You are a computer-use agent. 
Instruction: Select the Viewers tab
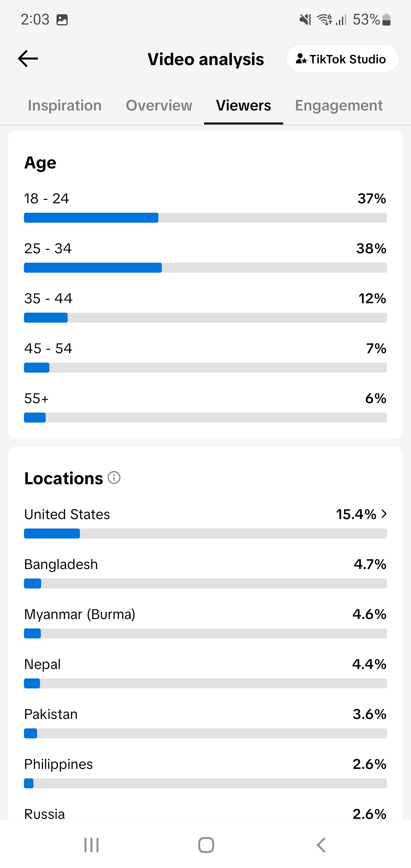tap(243, 105)
